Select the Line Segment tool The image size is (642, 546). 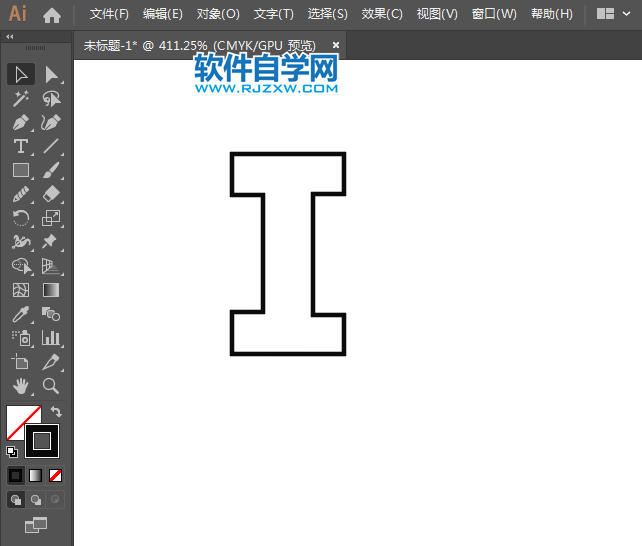(51, 146)
